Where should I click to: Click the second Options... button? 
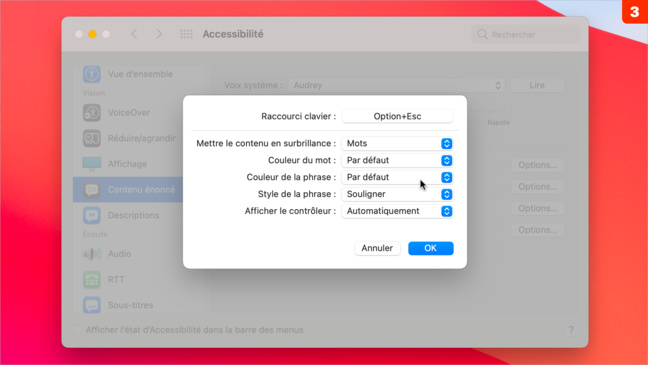point(538,186)
